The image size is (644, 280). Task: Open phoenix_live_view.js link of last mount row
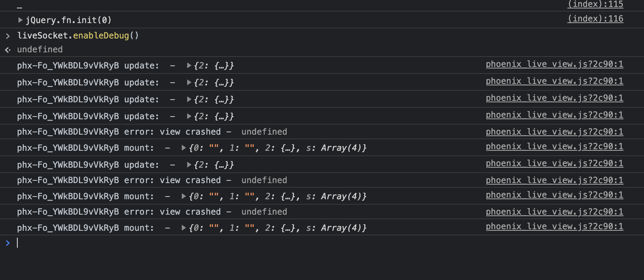(555, 227)
